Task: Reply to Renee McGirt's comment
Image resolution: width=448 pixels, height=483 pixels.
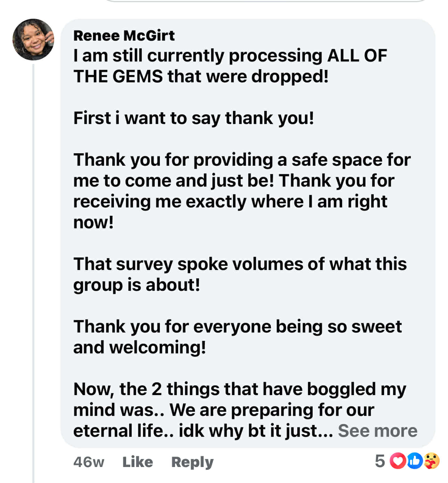Action: click(x=192, y=462)
